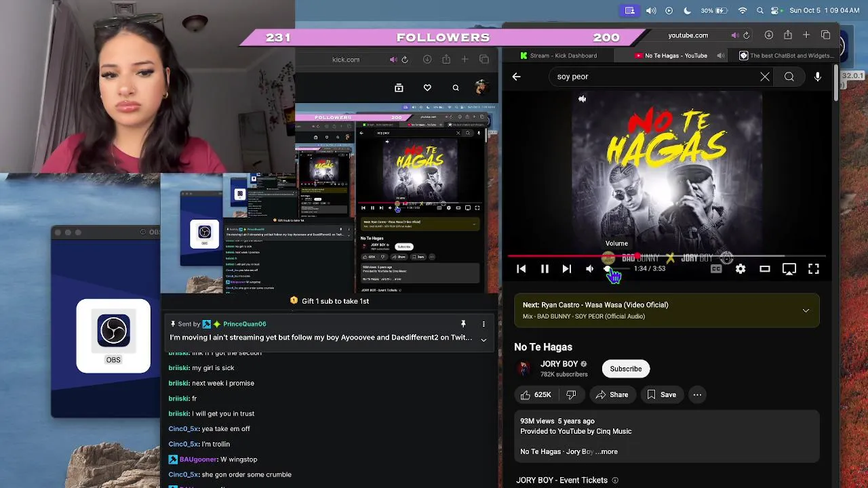The width and height of the screenshot is (868, 488).
Task: Open the heart following icon on Kick
Action: pyautogui.click(x=427, y=87)
